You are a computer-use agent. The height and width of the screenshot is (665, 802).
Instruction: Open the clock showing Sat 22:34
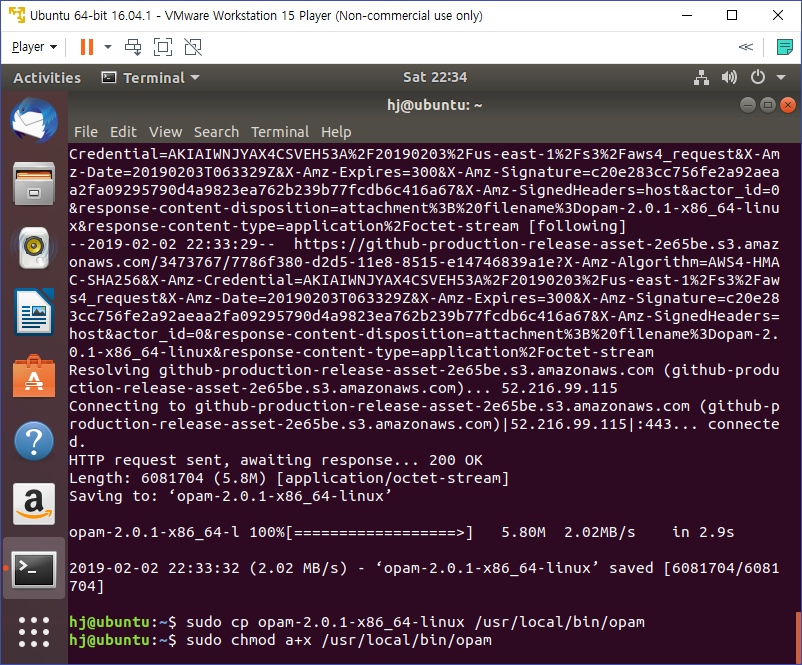coord(435,77)
